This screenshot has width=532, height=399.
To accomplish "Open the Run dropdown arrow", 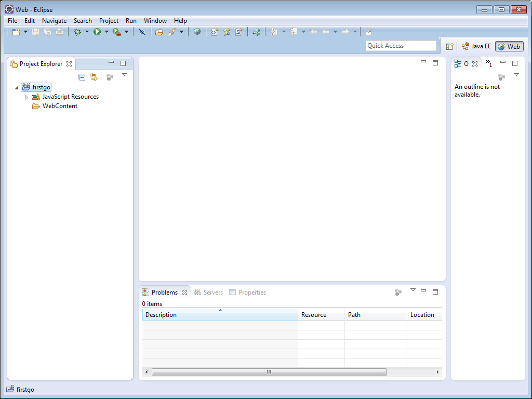I will coord(107,32).
